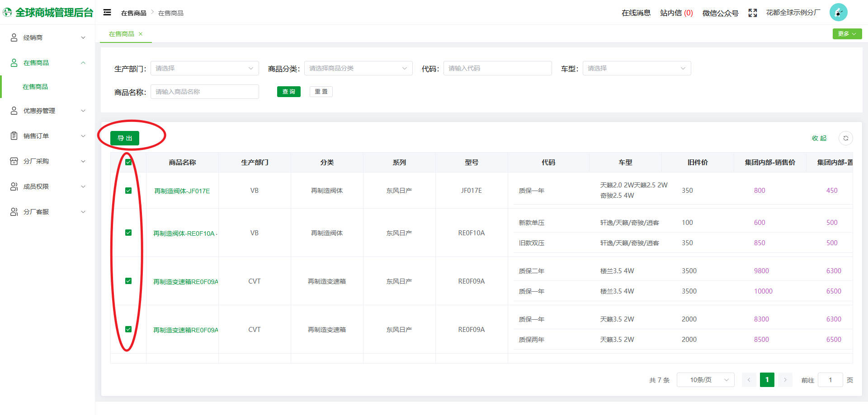Toggle fullscreen mode icon

click(752, 13)
